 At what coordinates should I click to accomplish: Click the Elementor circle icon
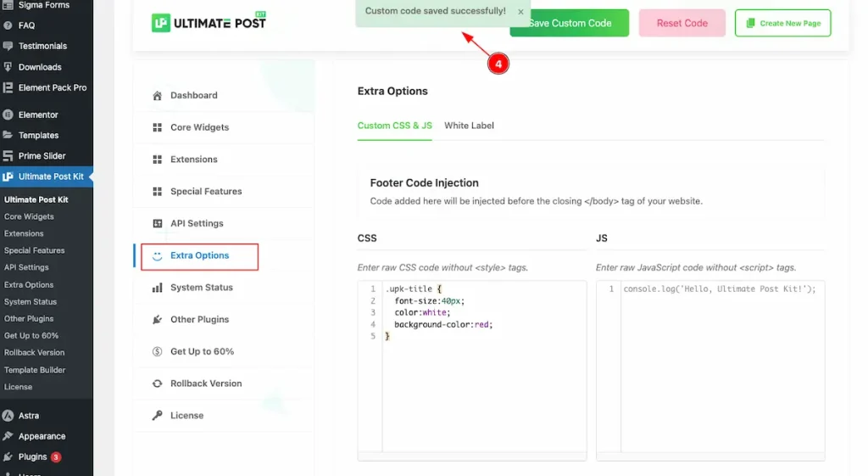(8, 115)
